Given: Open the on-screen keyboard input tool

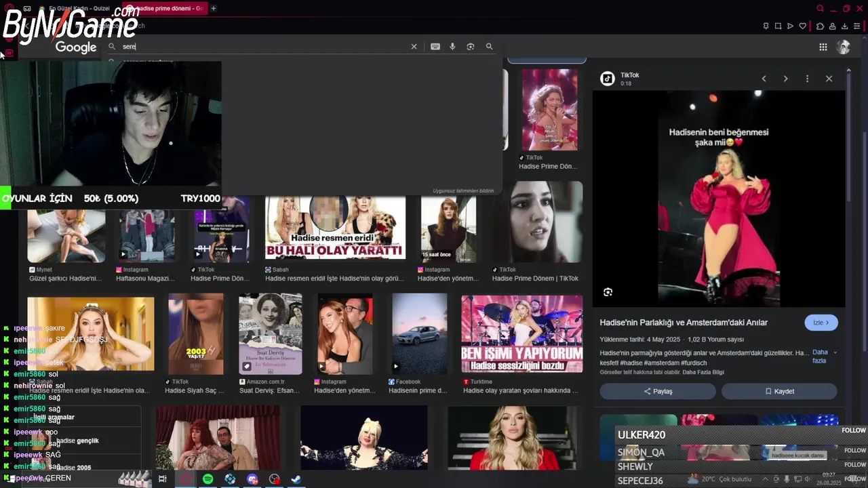Looking at the screenshot, I should coord(435,47).
